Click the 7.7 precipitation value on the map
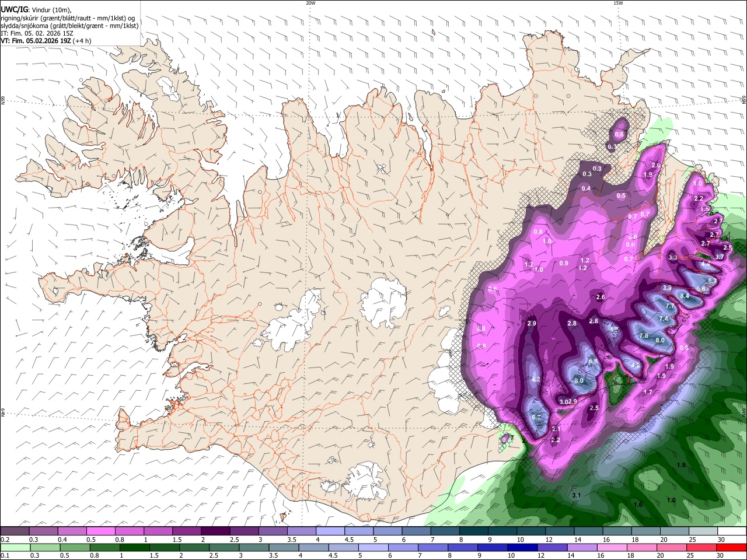This screenshot has height=560, width=747. click(670, 306)
